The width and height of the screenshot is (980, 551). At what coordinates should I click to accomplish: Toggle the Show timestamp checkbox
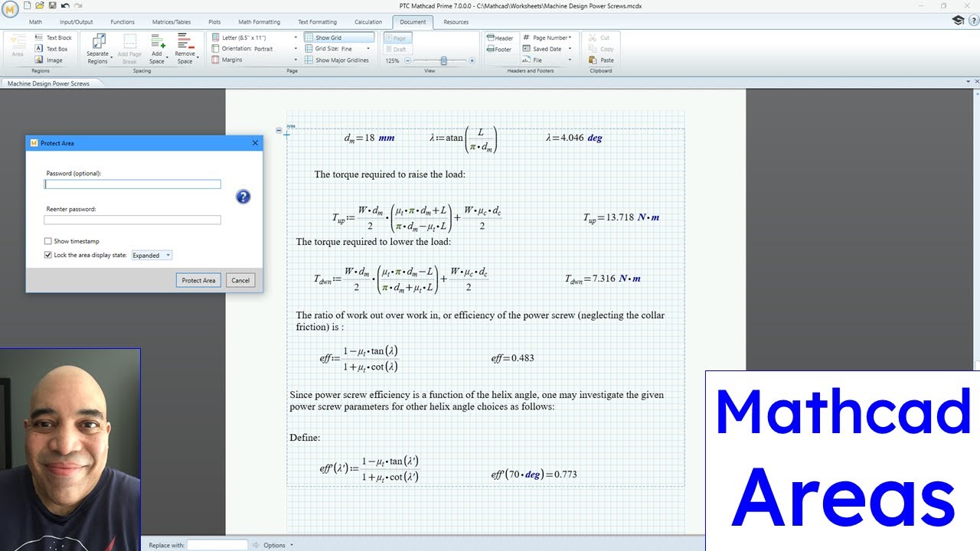[47, 241]
